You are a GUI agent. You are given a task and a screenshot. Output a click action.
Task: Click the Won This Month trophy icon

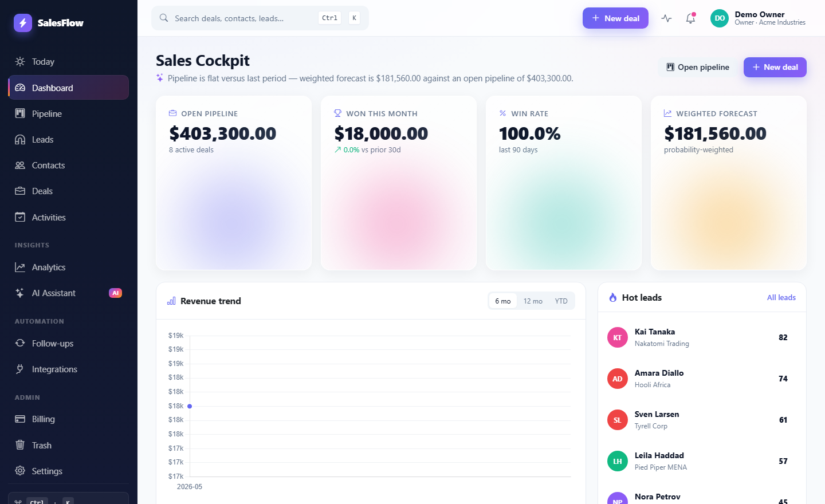click(x=337, y=113)
